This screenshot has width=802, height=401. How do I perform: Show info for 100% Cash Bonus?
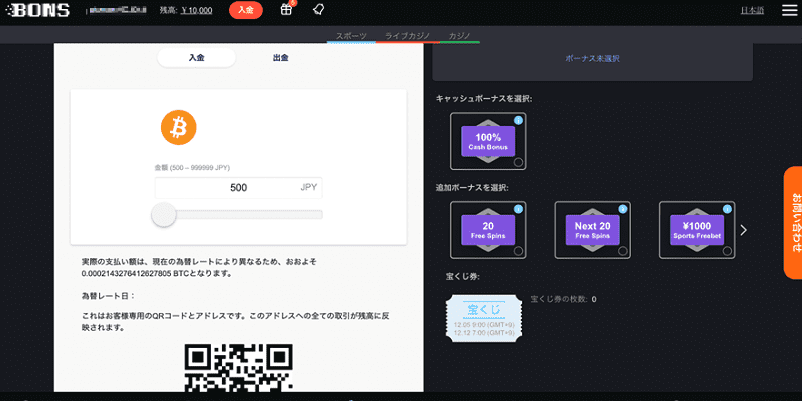tap(518, 121)
